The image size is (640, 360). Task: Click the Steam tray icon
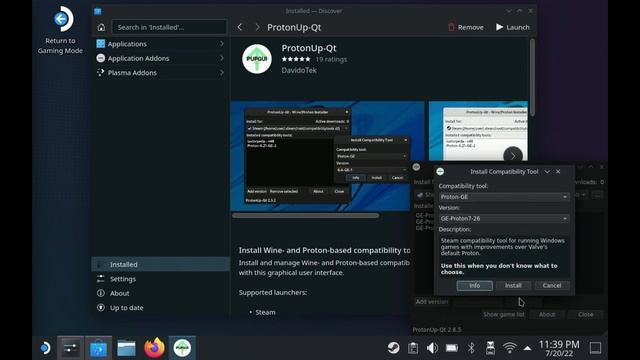click(x=393, y=348)
